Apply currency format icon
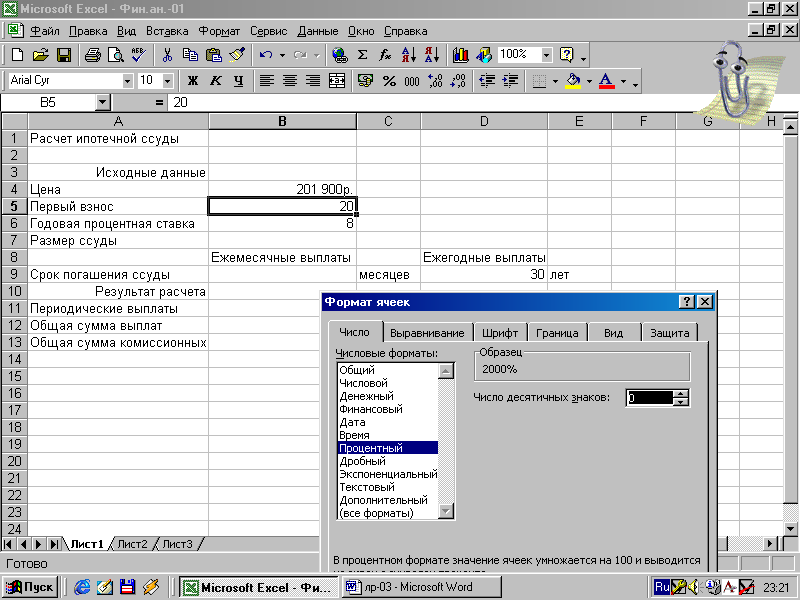 [365, 81]
